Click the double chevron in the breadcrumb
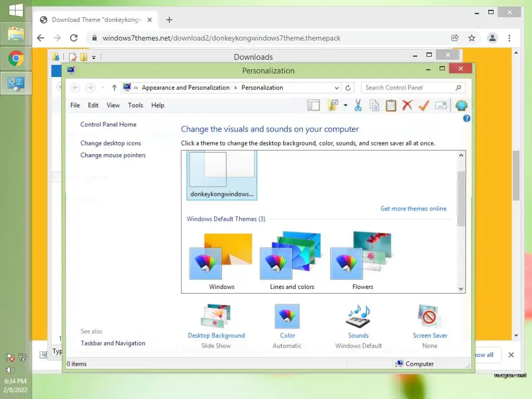The image size is (532, 399). 136,88
